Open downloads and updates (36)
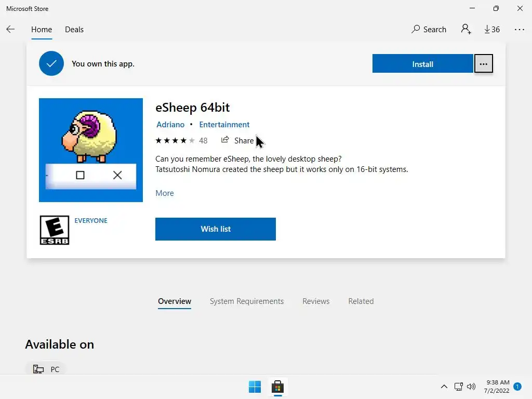The height and width of the screenshot is (399, 532). click(x=492, y=30)
